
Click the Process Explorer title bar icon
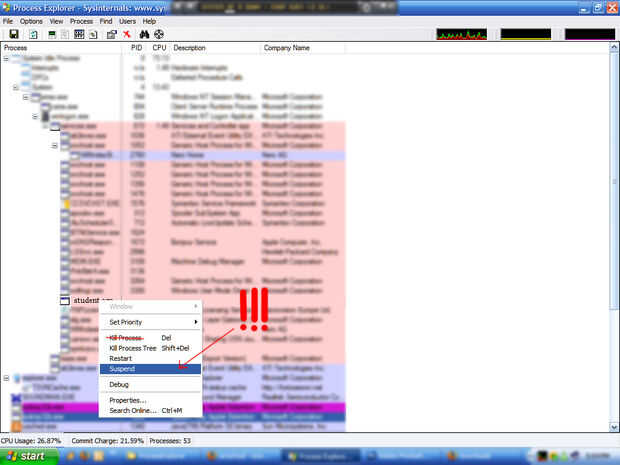6,8
